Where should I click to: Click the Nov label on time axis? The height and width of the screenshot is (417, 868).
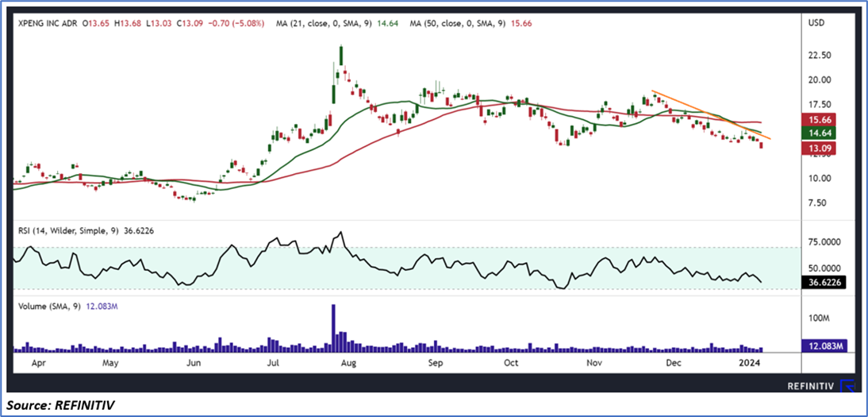point(594,364)
